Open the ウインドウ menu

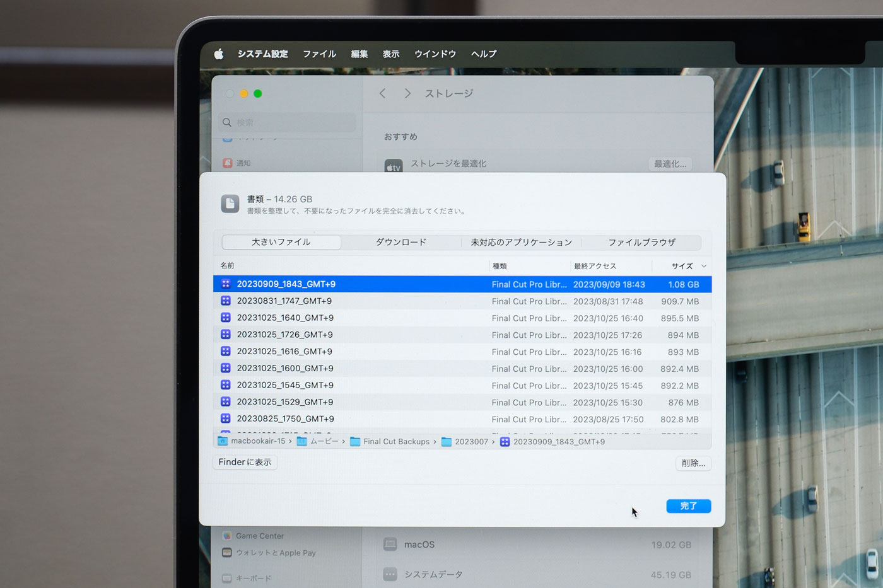435,54
